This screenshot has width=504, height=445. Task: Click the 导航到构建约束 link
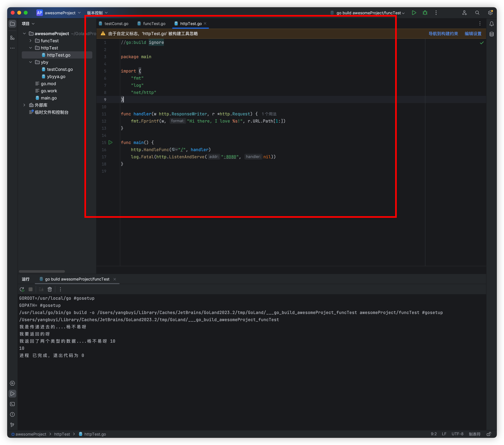pyautogui.click(x=443, y=33)
